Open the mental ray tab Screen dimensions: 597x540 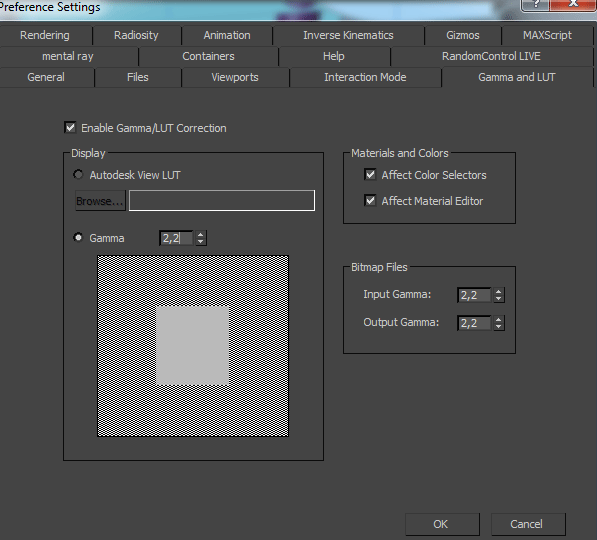click(68, 56)
